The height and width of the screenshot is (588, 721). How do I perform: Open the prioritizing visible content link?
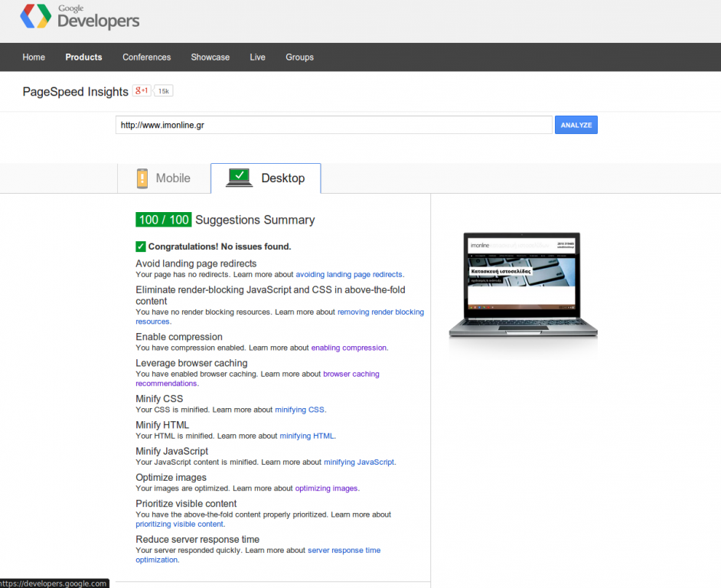click(x=180, y=524)
